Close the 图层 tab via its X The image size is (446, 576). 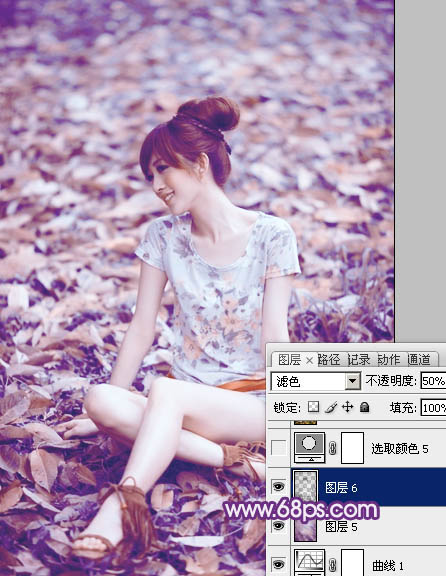click(309, 361)
